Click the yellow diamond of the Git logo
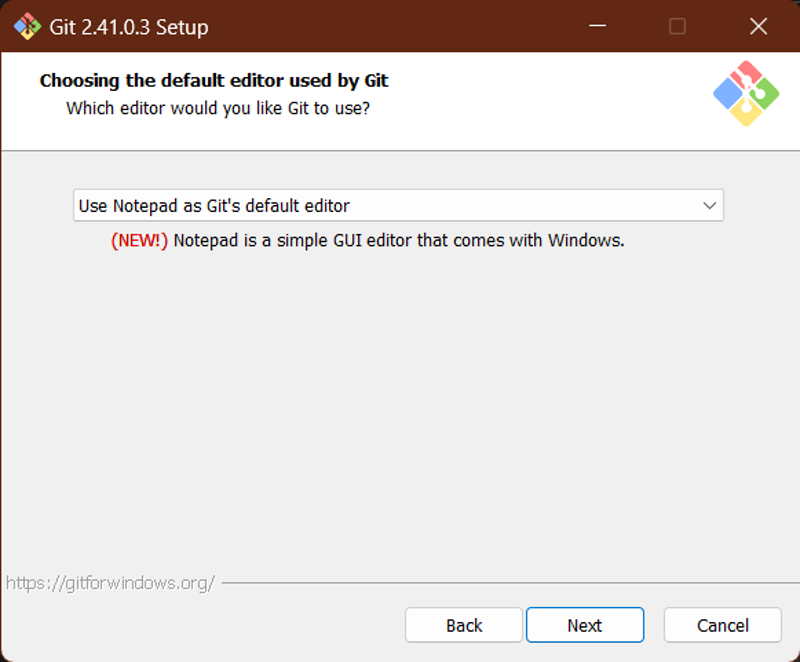 746,112
